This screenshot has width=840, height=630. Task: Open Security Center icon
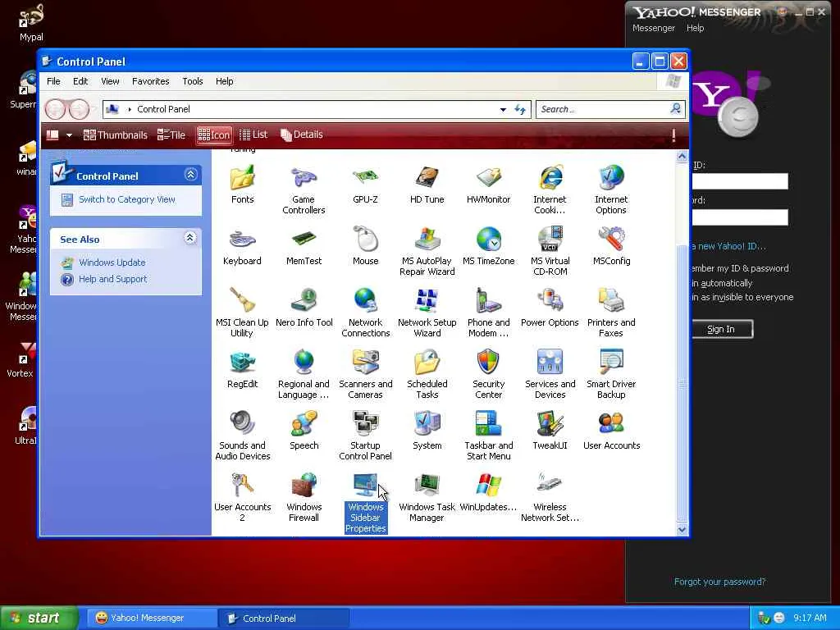click(x=489, y=363)
